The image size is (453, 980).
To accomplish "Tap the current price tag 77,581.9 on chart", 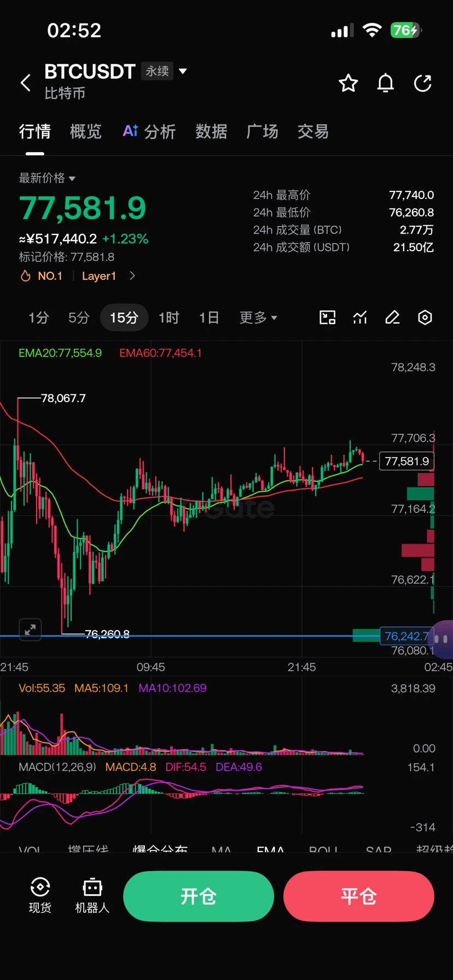I will 407,461.
